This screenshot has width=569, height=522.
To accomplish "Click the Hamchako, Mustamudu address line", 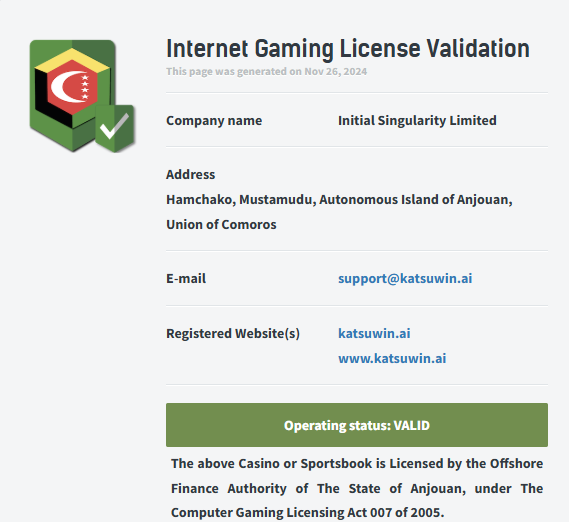I will 339,200.
